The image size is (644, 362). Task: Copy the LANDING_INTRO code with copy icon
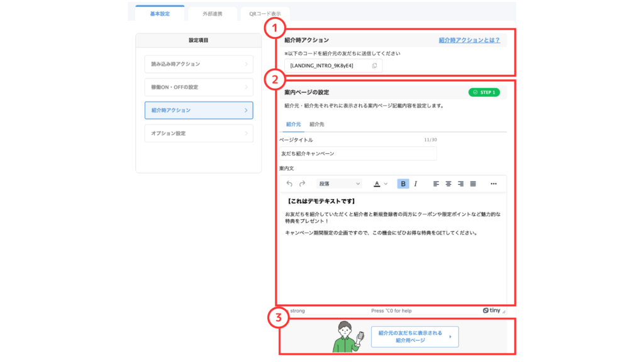pos(374,65)
